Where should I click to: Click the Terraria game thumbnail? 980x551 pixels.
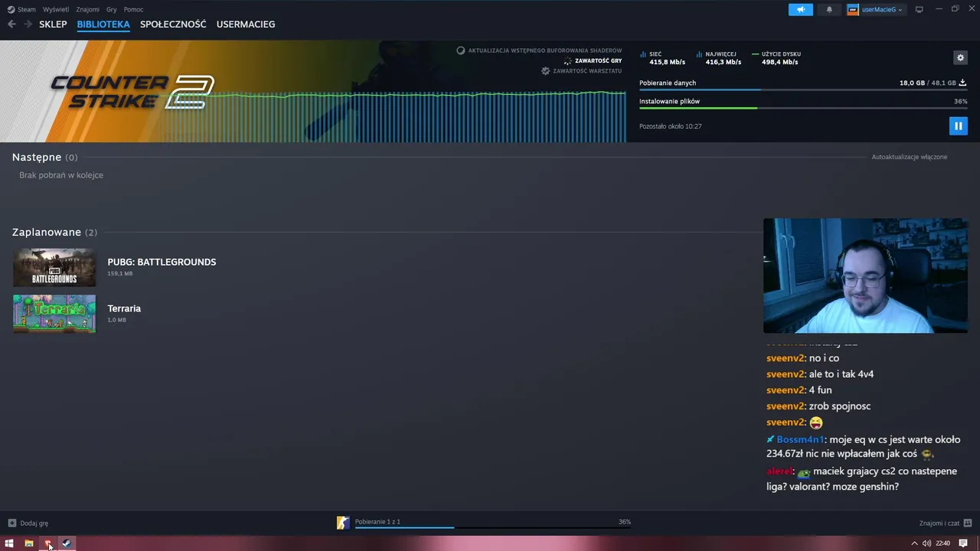click(54, 314)
